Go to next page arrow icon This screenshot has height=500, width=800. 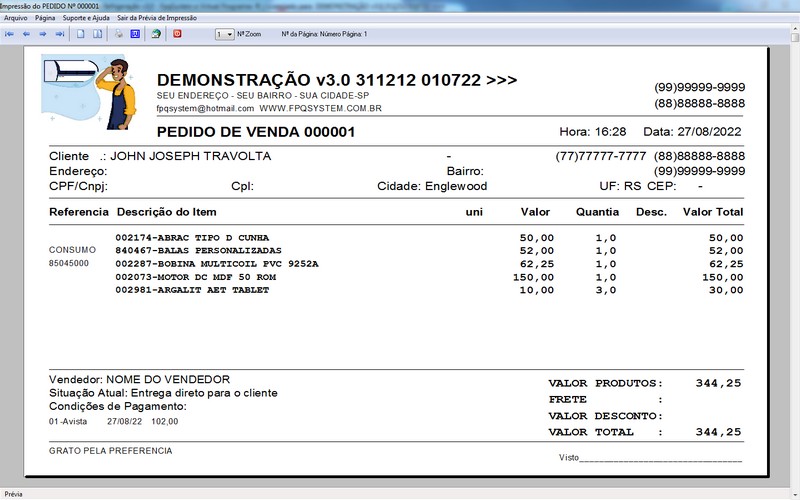point(43,34)
